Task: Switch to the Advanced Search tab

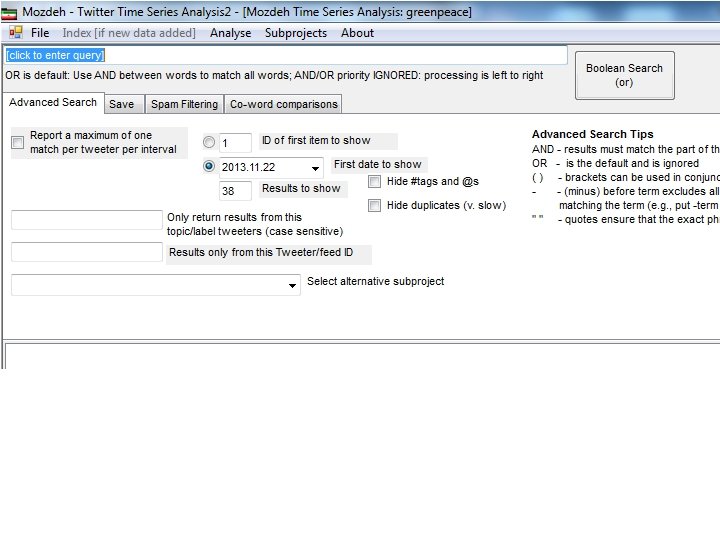Action: [53, 102]
